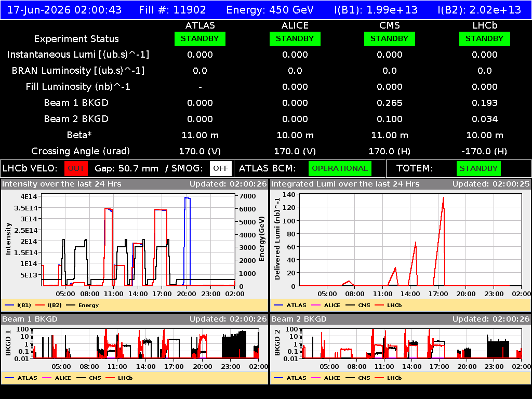This screenshot has width=532, height=399.
Task: Click the LHCb column header
Action: point(485,25)
